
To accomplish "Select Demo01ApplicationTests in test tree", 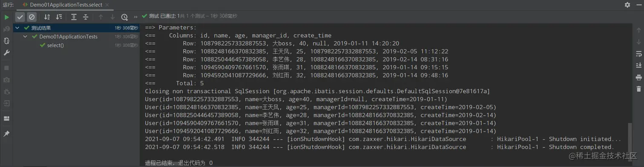I will tap(68, 37).
